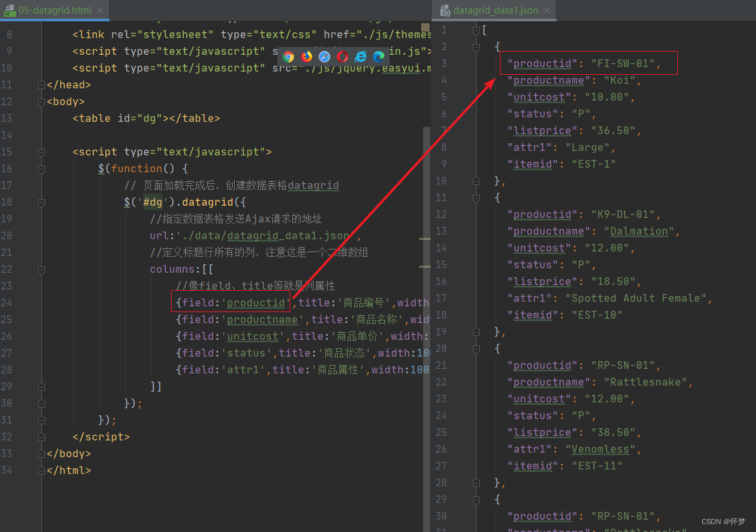Click the stylesheet link tag on line 8

pyautogui.click(x=251, y=35)
